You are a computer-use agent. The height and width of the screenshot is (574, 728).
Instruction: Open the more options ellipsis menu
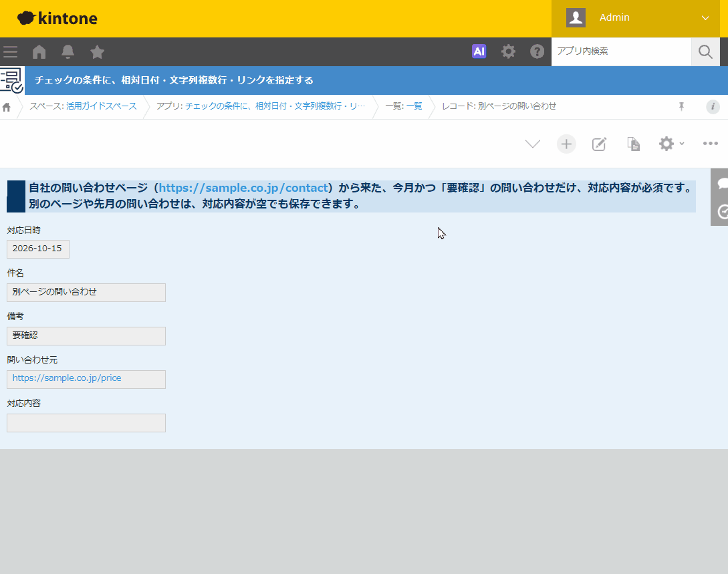tap(711, 144)
